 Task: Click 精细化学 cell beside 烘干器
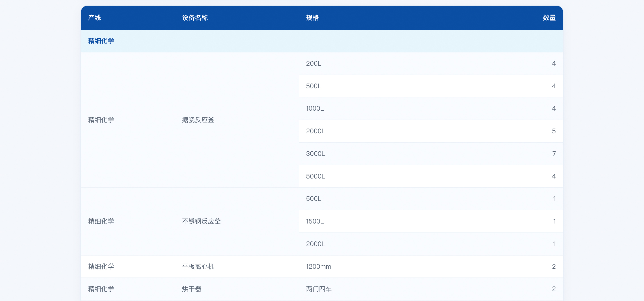click(x=101, y=289)
